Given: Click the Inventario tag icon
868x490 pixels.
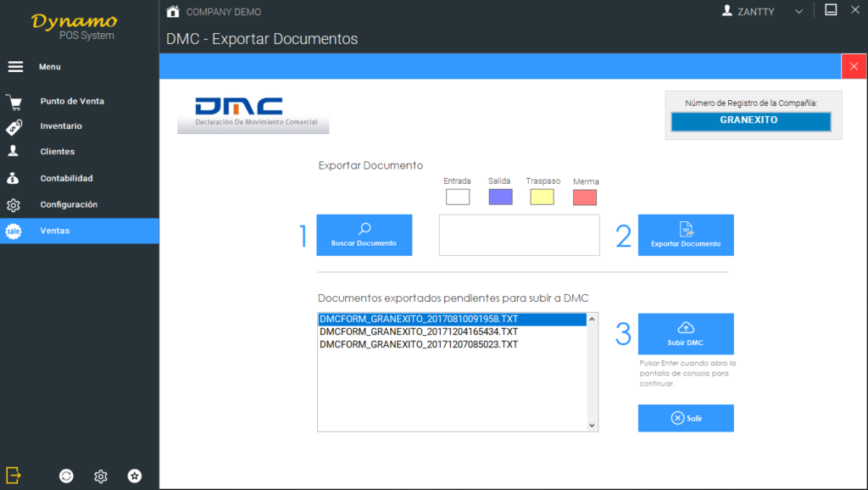Looking at the screenshot, I should 14,126.
